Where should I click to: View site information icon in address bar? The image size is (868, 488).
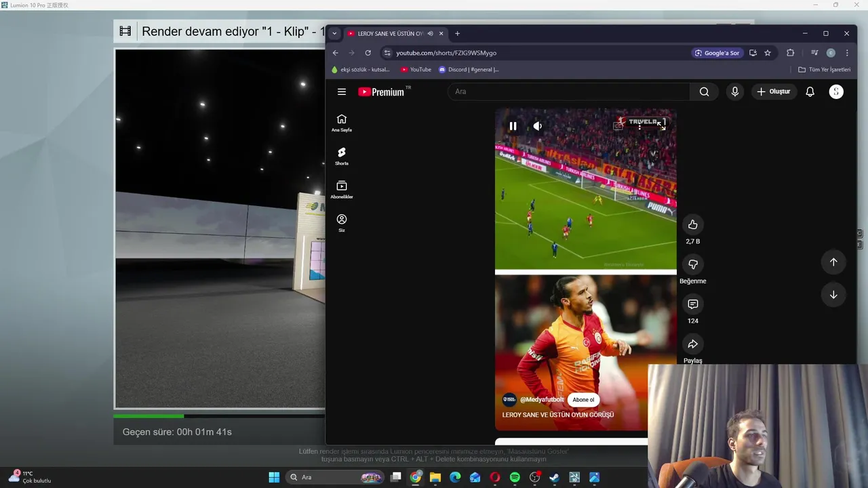pyautogui.click(x=387, y=53)
